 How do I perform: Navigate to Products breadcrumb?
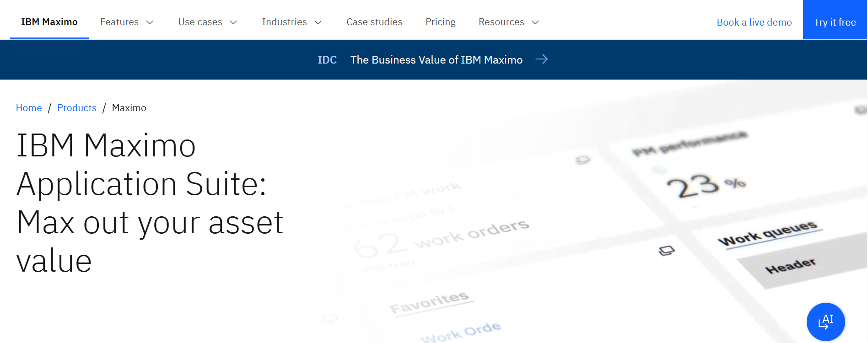[77, 108]
